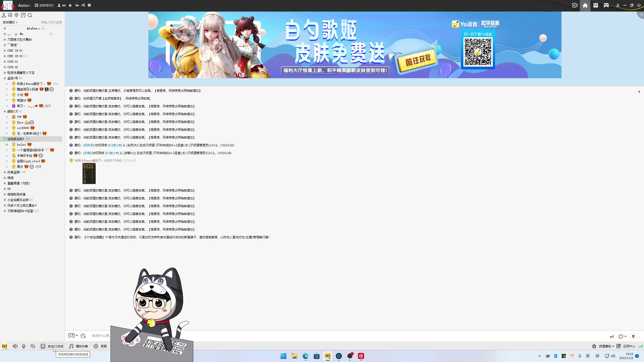Image resolution: width=644 pixels, height=362 pixels.
Task: Select user heihei in channel list
Action: click(x=21, y=145)
